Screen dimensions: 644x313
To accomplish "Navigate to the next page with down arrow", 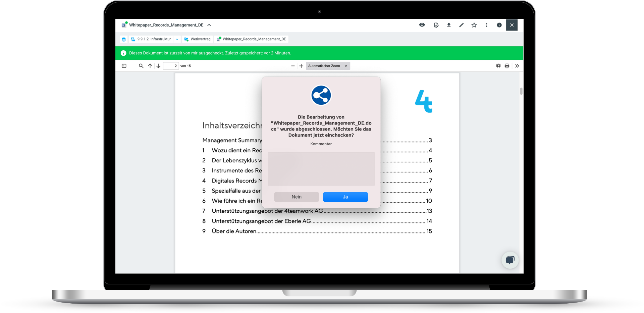I will [158, 66].
